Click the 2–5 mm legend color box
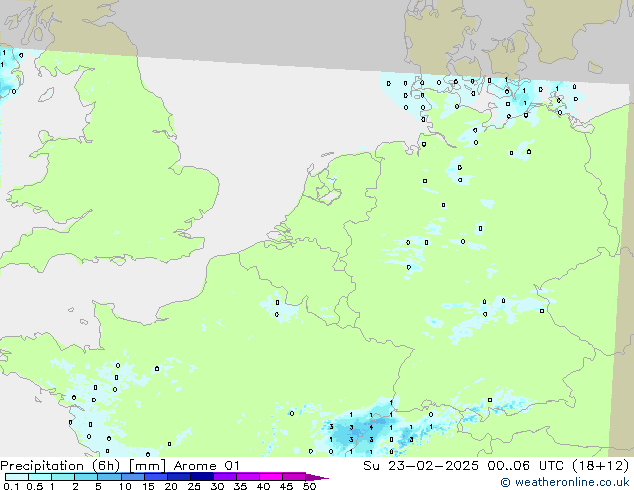 pos(86,477)
